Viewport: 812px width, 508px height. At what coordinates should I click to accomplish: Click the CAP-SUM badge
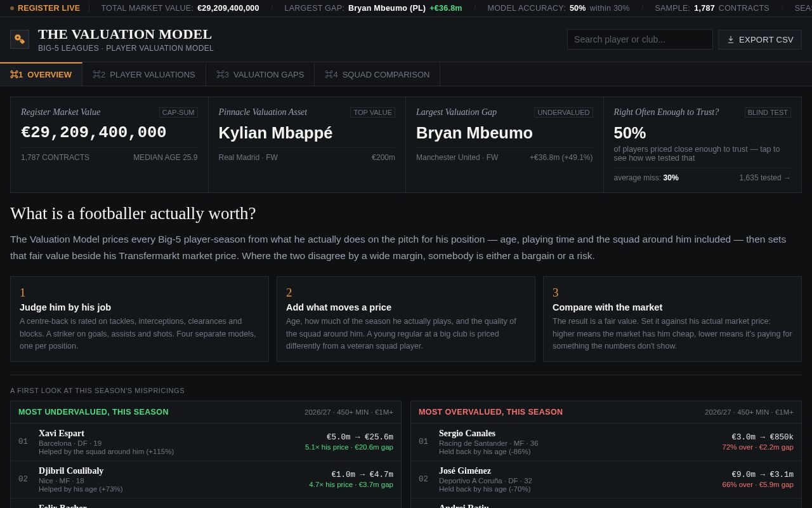tap(178, 112)
